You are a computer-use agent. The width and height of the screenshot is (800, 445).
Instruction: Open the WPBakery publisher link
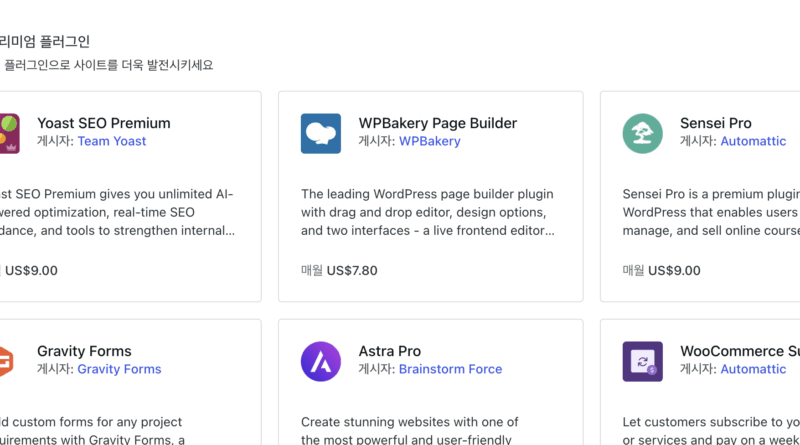point(430,141)
